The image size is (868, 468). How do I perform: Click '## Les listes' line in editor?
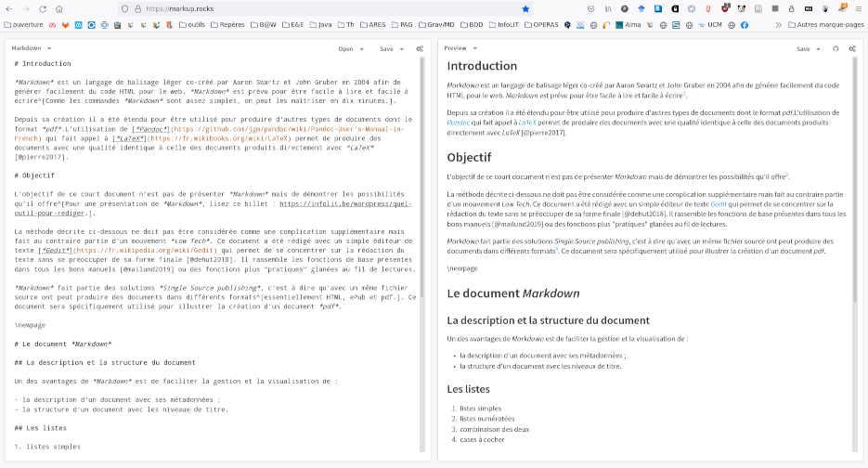click(41, 428)
